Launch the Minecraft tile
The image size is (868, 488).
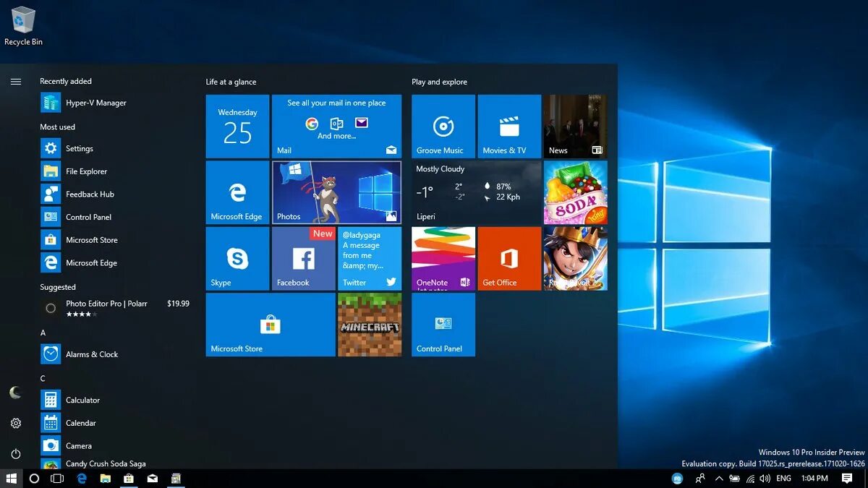pos(370,325)
